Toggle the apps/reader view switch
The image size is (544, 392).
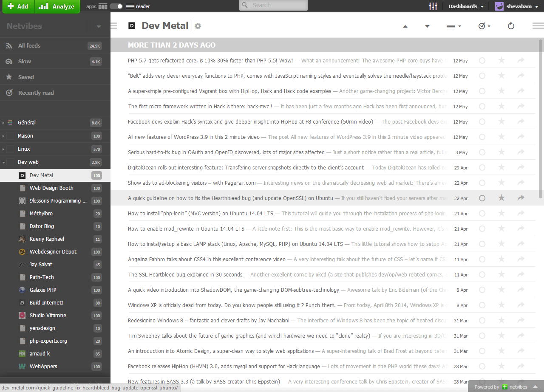point(116,6)
